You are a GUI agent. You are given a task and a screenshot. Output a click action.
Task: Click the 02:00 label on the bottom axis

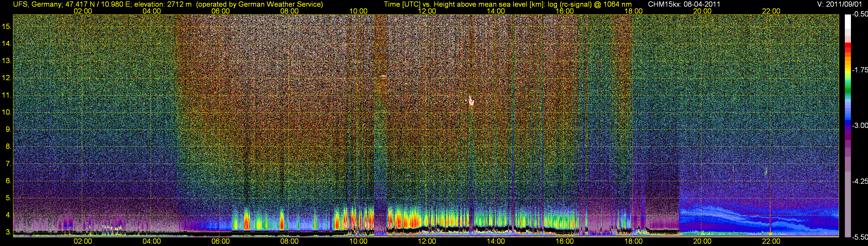tap(82, 241)
